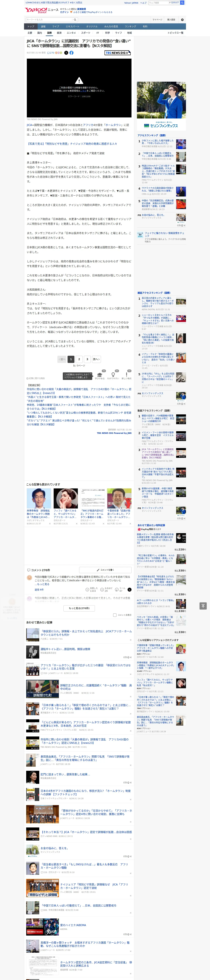Click the 次へ next page button

(x=96, y=359)
